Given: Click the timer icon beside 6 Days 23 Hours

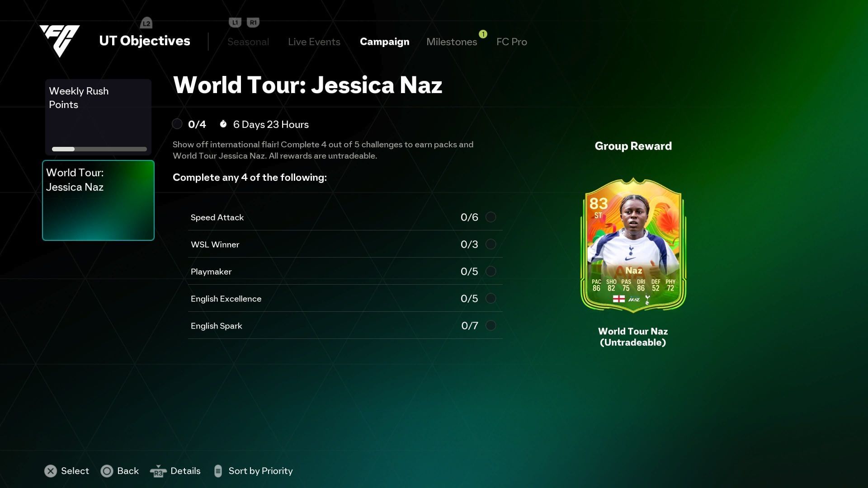Looking at the screenshot, I should 223,124.
